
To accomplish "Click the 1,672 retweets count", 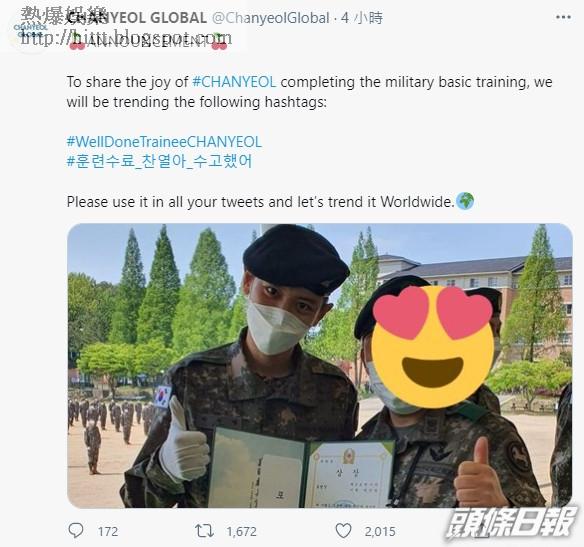I will click(242, 531).
